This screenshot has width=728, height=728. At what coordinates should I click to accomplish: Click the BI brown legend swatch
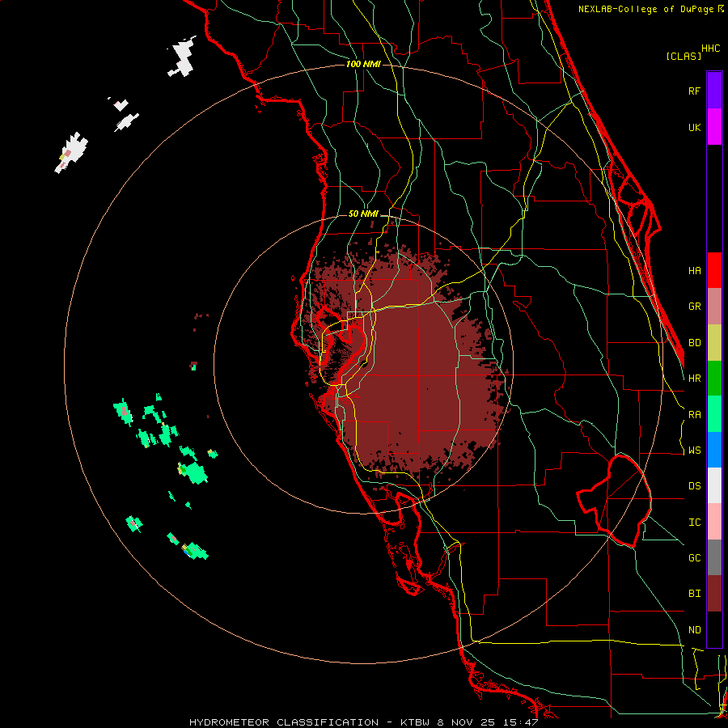[x=714, y=594]
